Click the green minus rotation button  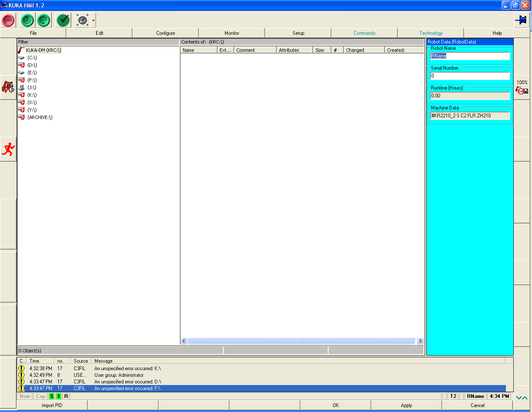(44, 20)
